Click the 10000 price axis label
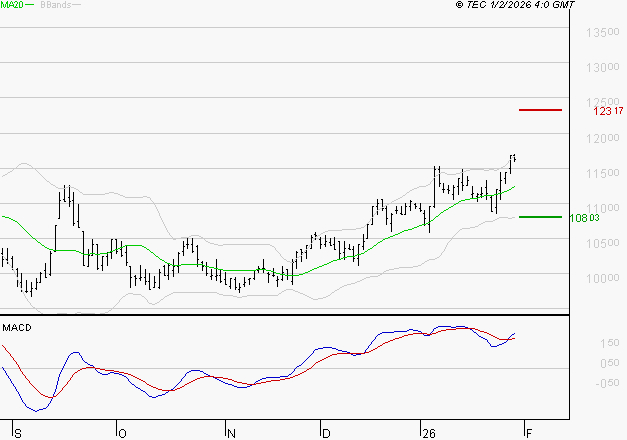Screen dimensions: 627x440 point(603,278)
